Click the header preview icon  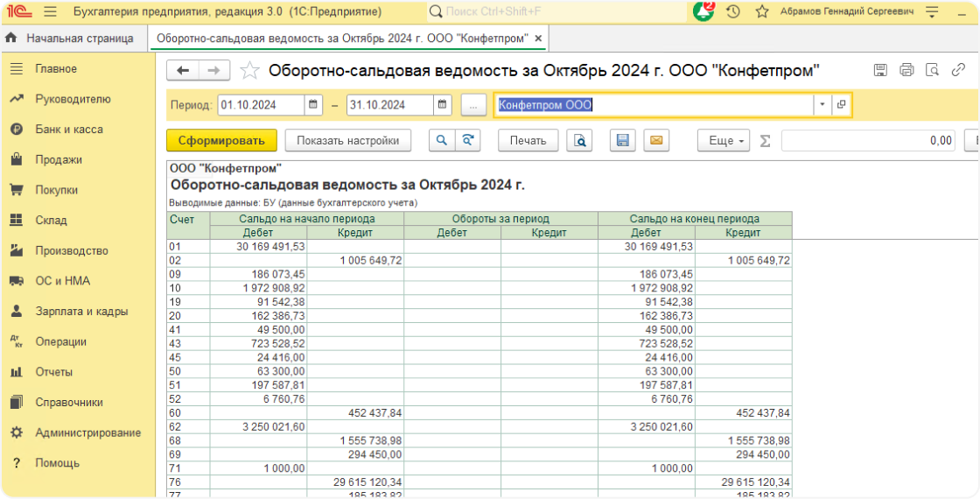click(933, 70)
